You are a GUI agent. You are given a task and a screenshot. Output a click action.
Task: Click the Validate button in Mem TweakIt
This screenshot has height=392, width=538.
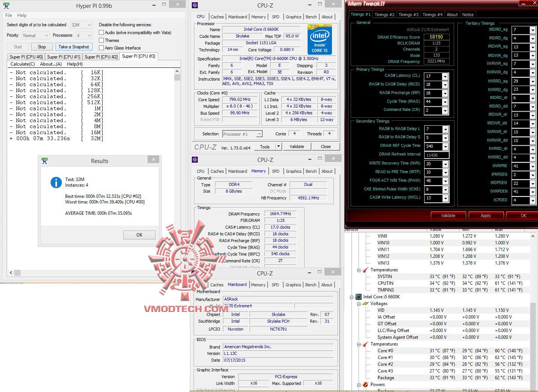(448, 215)
